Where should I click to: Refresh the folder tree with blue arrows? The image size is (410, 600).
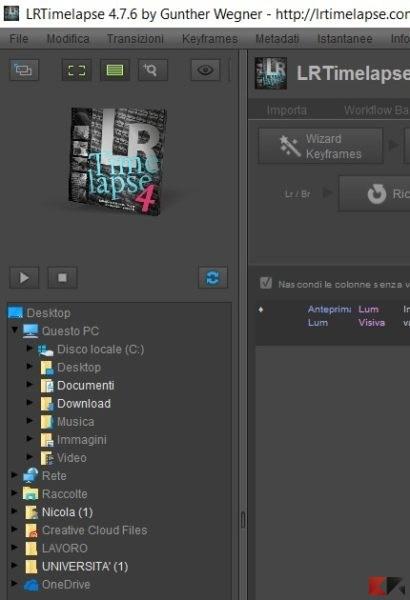click(213, 277)
